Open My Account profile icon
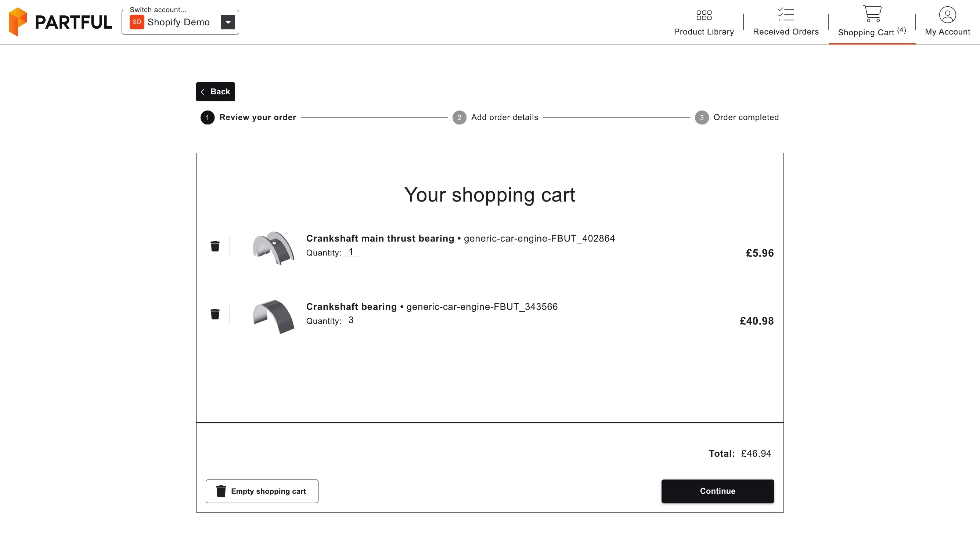Image resolution: width=980 pixels, height=550 pixels. coord(947,15)
